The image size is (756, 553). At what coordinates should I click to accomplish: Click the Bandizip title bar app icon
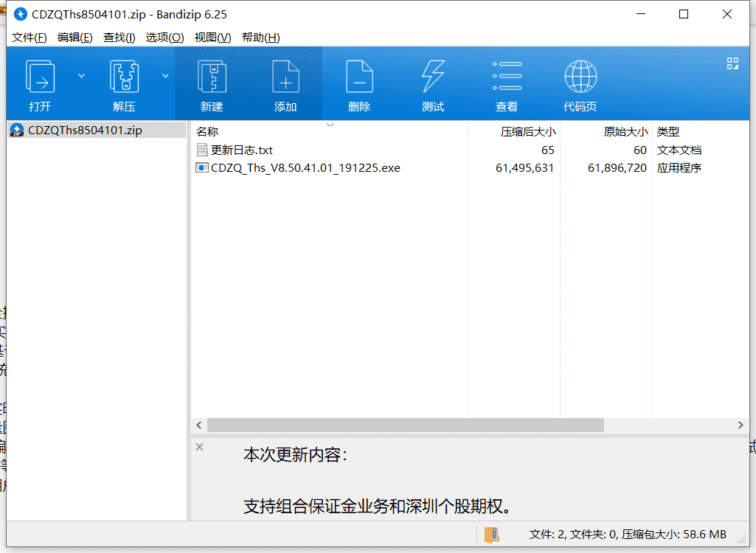(20, 15)
